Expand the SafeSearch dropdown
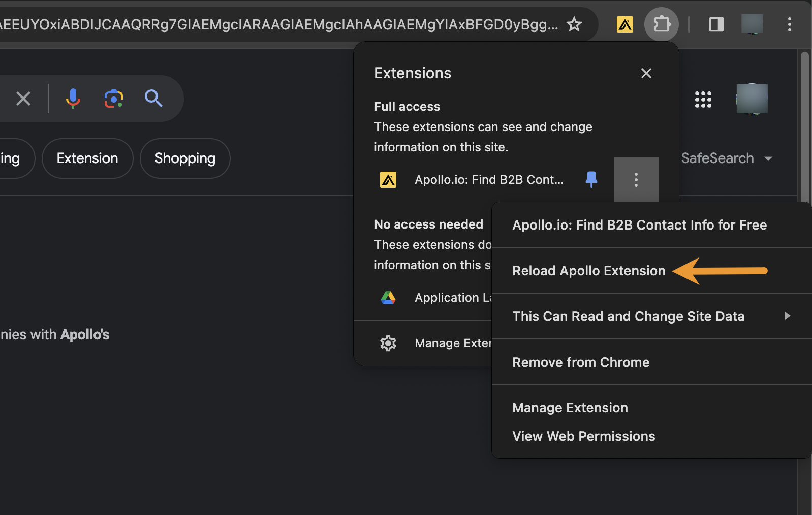Screen dimensions: 812x515 coord(727,158)
